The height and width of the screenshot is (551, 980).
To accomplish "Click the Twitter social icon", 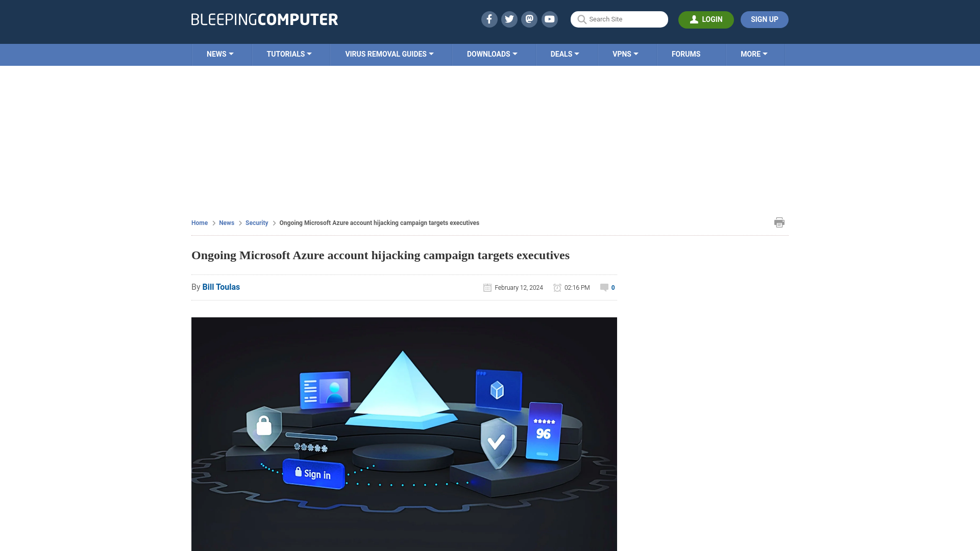I will click(x=509, y=19).
